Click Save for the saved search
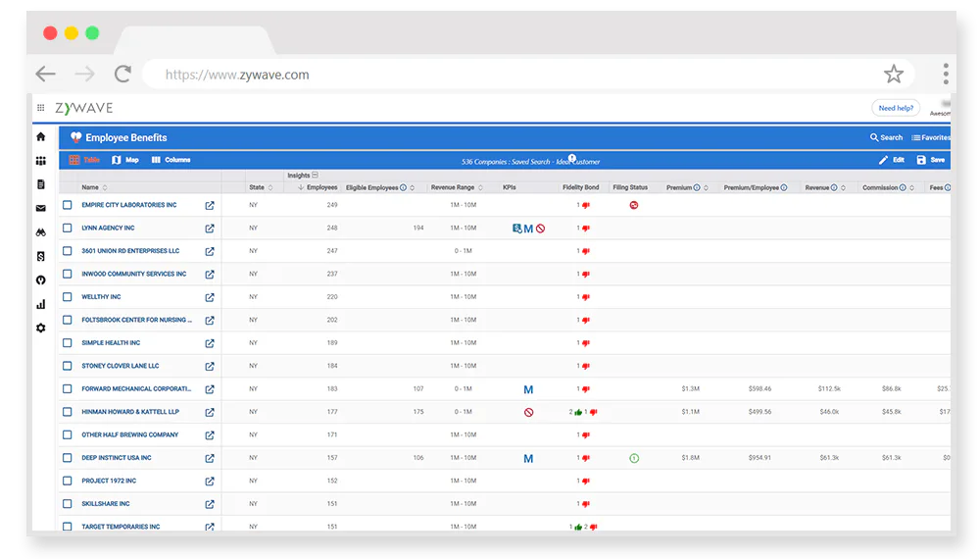Screen dimensions: 980x559 point(931,160)
